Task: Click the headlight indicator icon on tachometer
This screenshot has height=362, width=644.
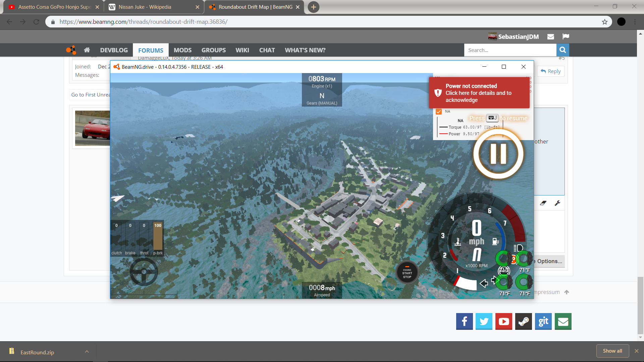Action: 518,248
